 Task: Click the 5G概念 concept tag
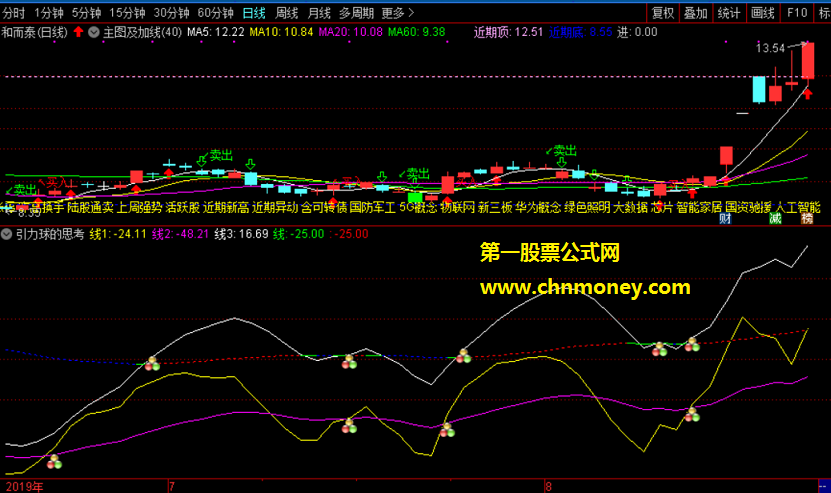click(x=418, y=207)
